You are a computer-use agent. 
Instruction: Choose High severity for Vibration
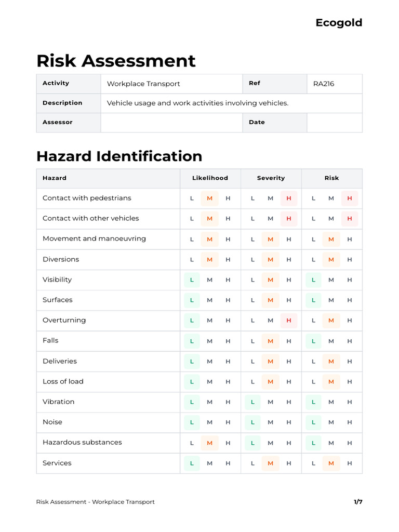pyautogui.click(x=289, y=402)
